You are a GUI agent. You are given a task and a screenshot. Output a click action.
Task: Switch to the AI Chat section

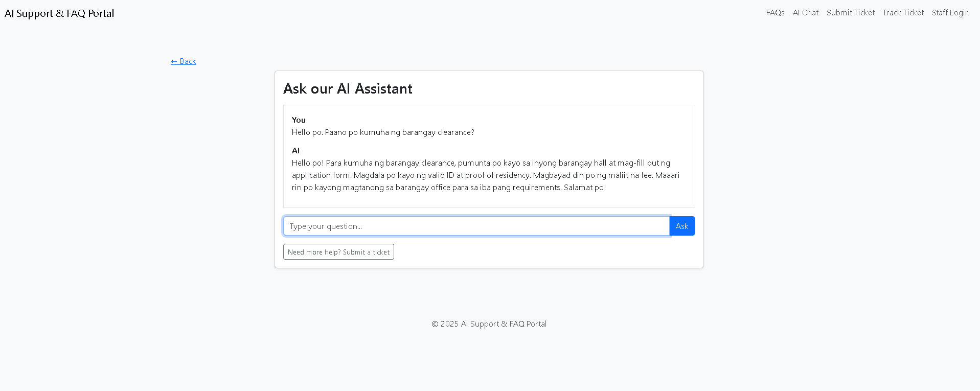[x=805, y=12]
